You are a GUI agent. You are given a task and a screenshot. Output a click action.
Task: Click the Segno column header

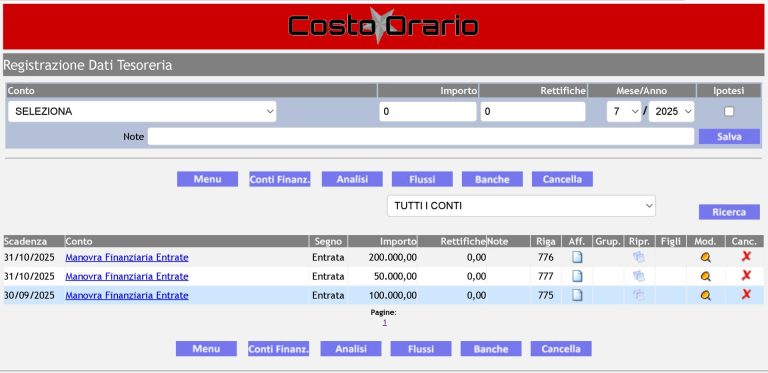[328, 241]
